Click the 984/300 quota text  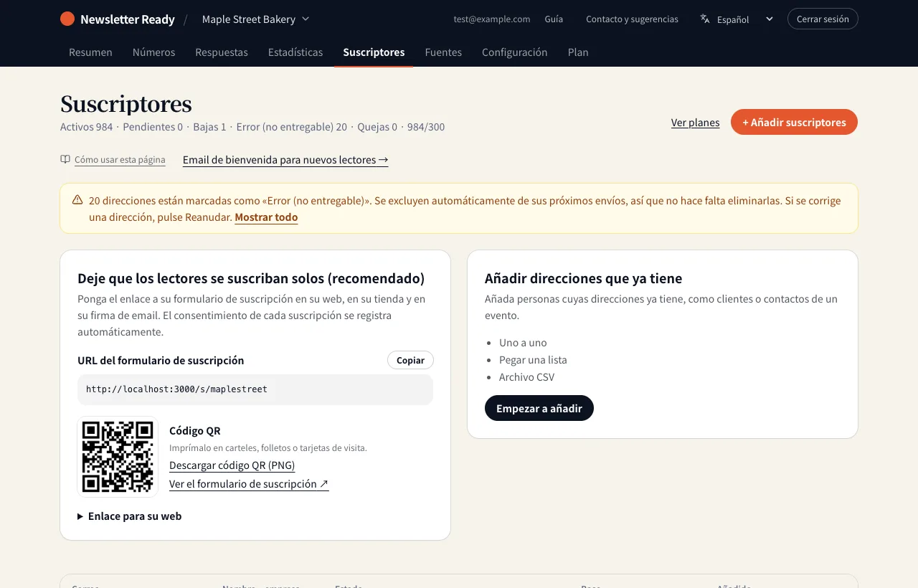(426, 127)
